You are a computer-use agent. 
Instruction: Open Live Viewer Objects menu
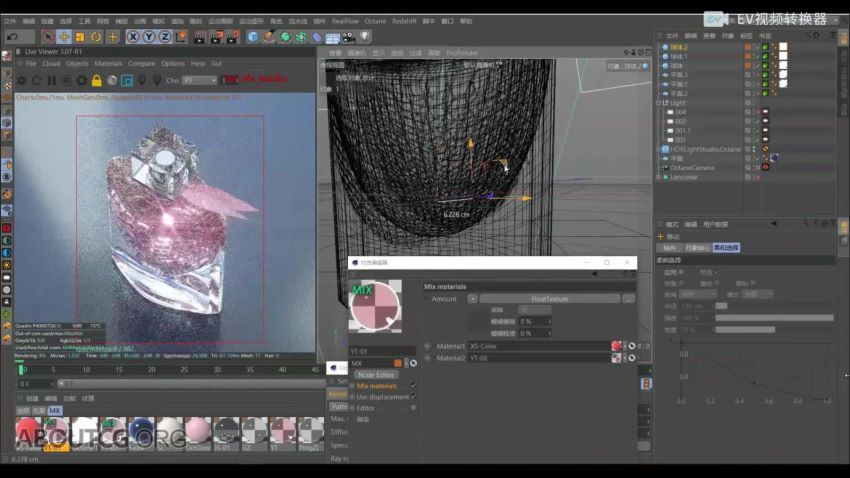[x=77, y=63]
